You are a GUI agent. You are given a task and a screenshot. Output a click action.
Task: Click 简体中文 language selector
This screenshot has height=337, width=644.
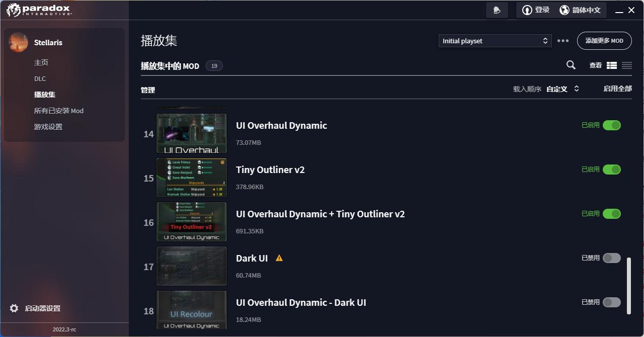point(587,10)
